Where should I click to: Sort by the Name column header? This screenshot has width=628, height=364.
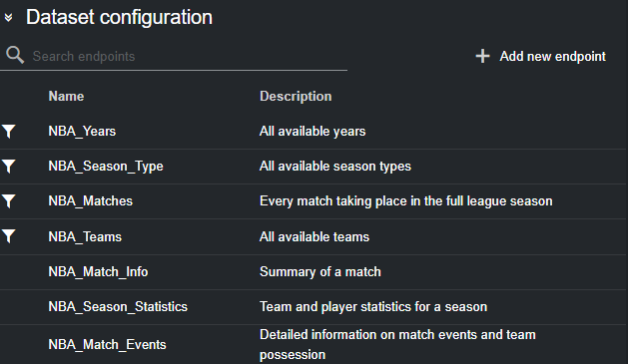click(x=66, y=96)
